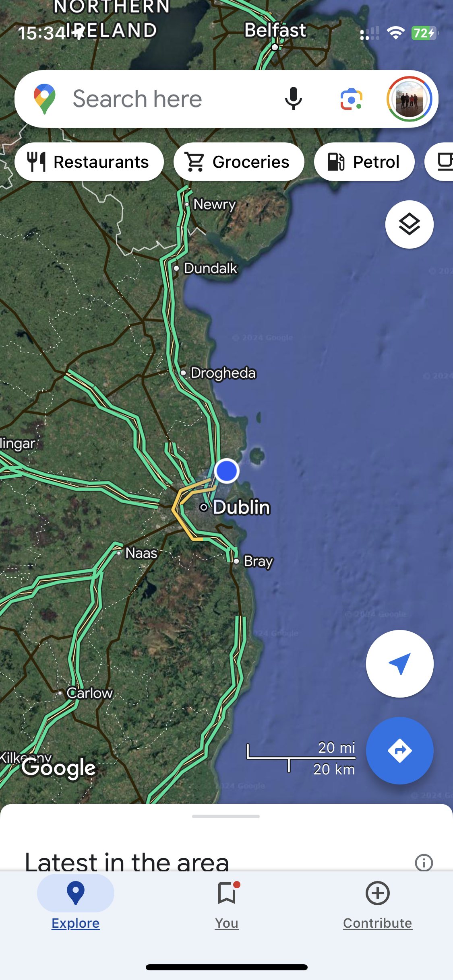Tap the info icon beside Latest in the area

424,863
